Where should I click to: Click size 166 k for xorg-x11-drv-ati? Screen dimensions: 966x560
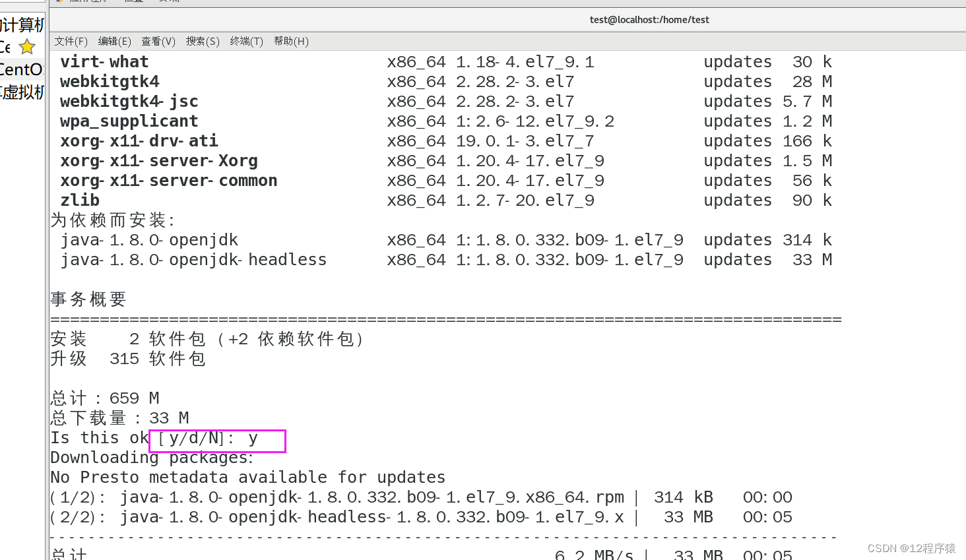[x=808, y=141]
